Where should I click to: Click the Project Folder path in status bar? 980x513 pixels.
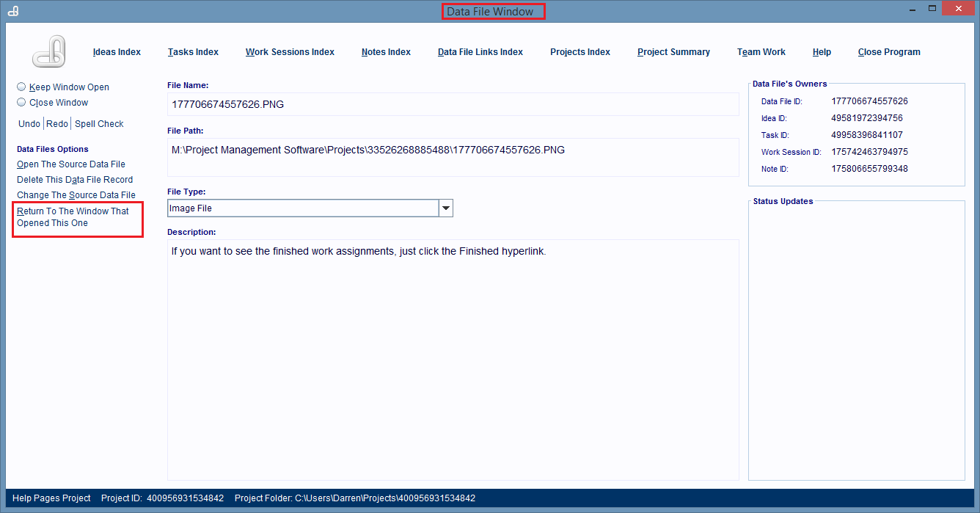(355, 498)
